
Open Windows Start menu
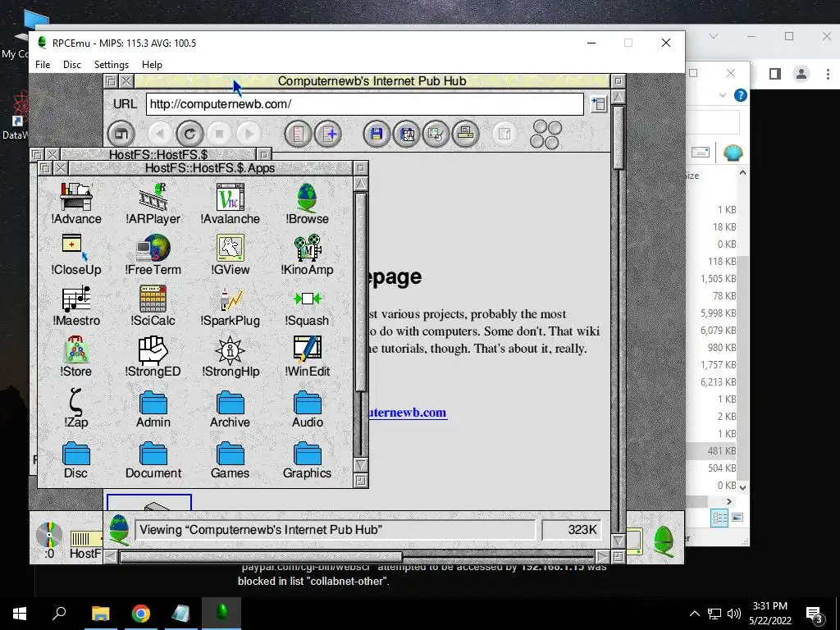[20, 614]
